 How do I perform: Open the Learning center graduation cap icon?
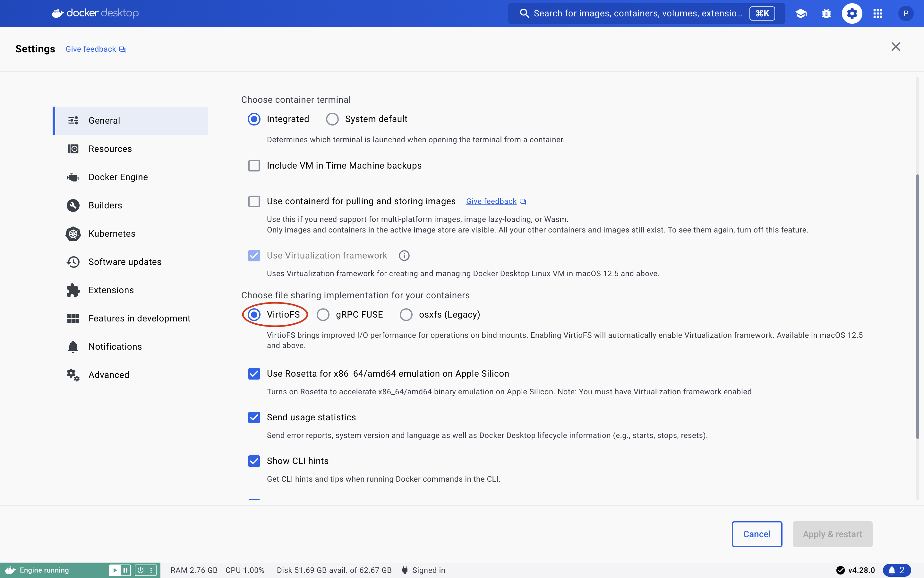[801, 13]
